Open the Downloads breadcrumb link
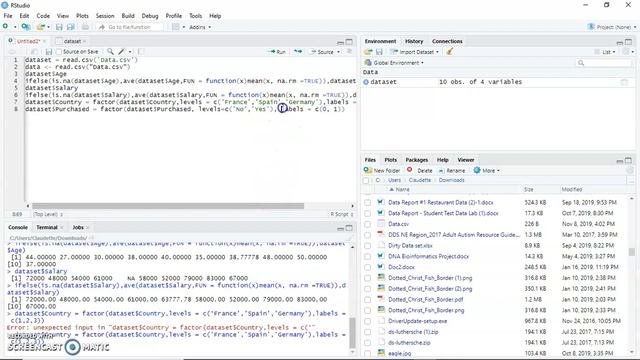 pos(451,180)
